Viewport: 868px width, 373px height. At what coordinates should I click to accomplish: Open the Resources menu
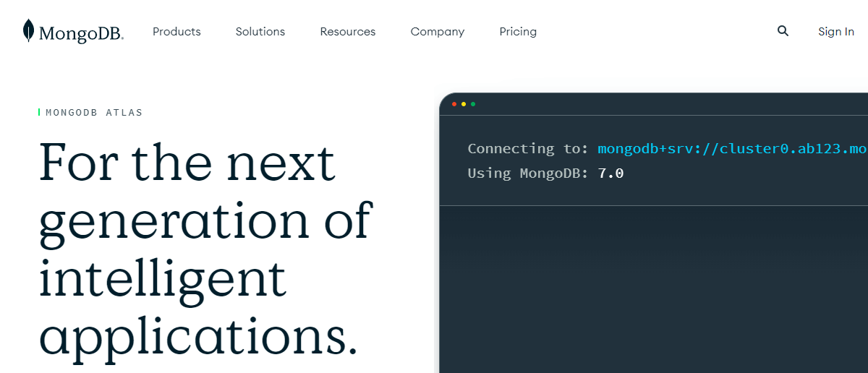coord(348,32)
